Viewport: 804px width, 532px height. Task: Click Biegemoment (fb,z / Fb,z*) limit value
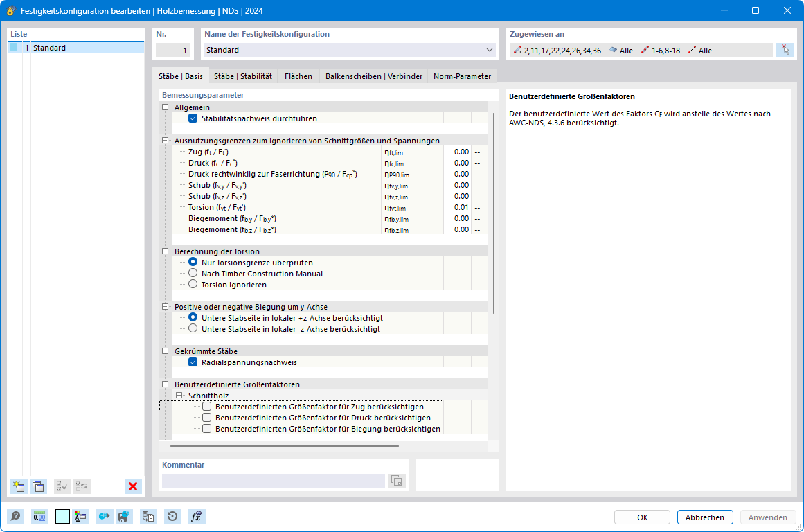[x=457, y=229]
